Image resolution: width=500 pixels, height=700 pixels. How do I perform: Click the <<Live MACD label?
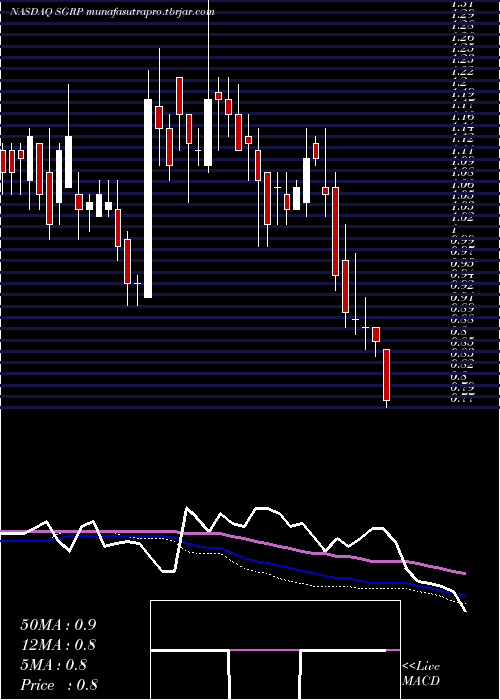pos(421,674)
